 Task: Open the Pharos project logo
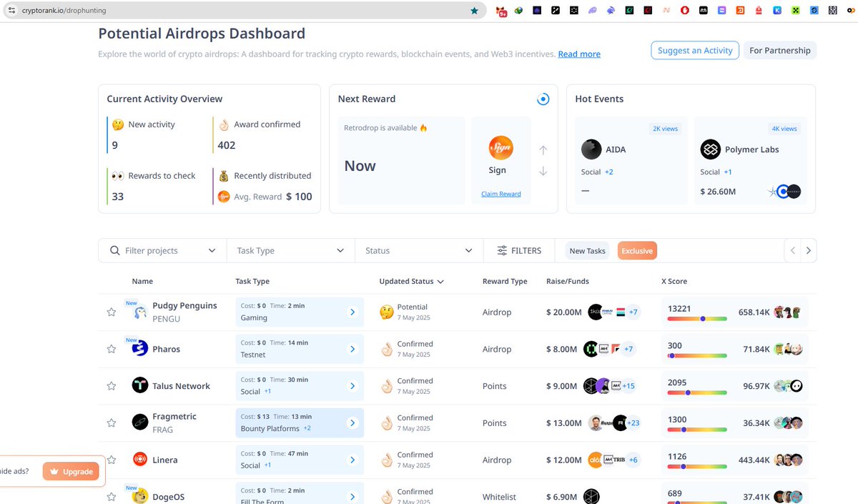(x=140, y=349)
